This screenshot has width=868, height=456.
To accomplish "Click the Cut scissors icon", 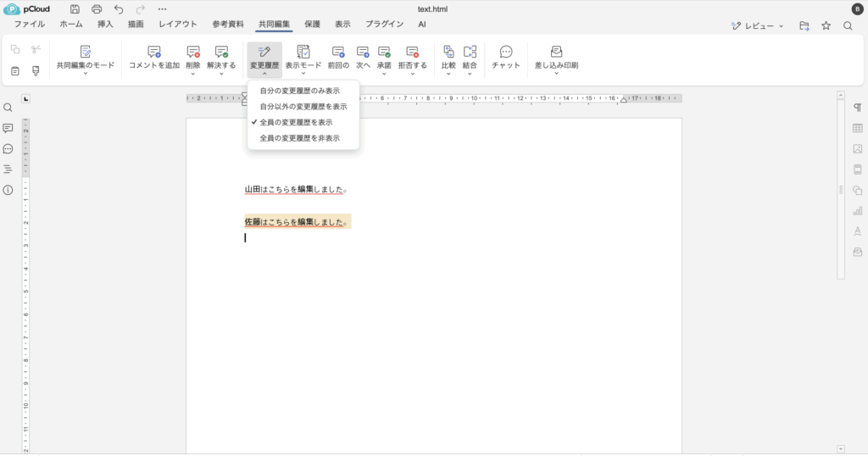I will (x=36, y=50).
